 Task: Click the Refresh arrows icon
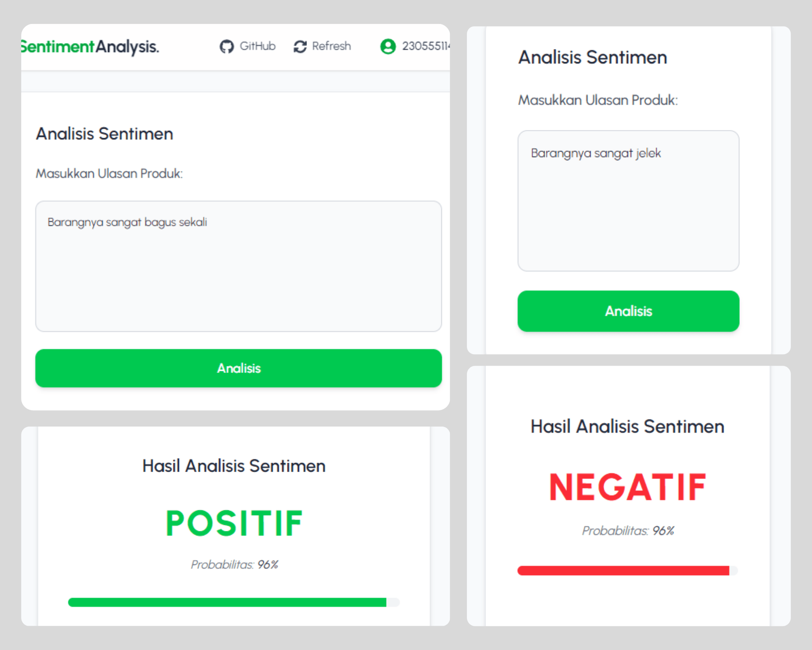(x=300, y=46)
